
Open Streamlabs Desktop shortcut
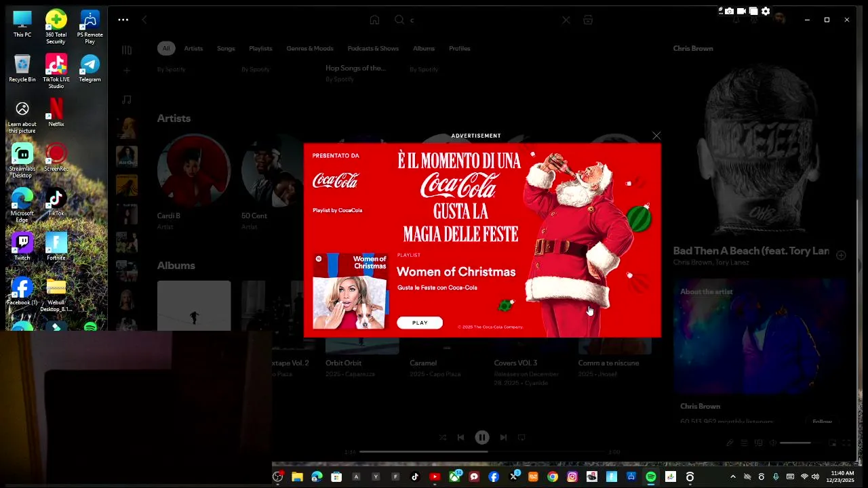[x=22, y=161]
